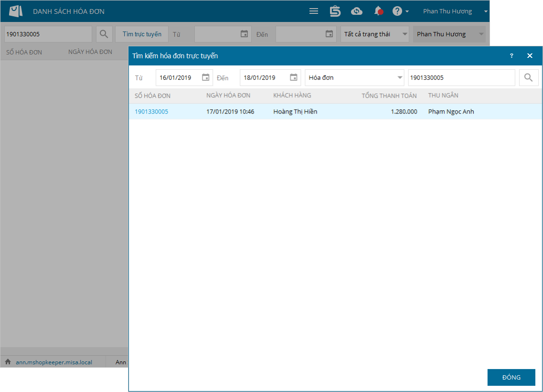Screen dimensions: 543x392
Task: Click the ĐÓNG button
Action: tap(511, 377)
